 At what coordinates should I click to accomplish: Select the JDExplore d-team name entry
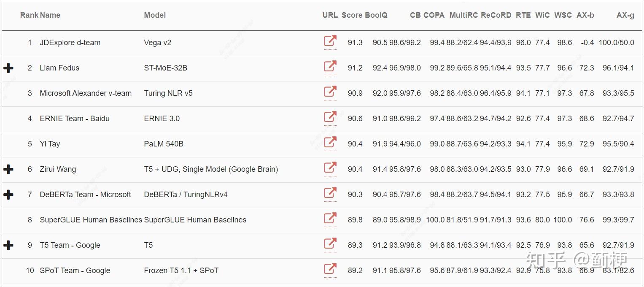coord(70,43)
